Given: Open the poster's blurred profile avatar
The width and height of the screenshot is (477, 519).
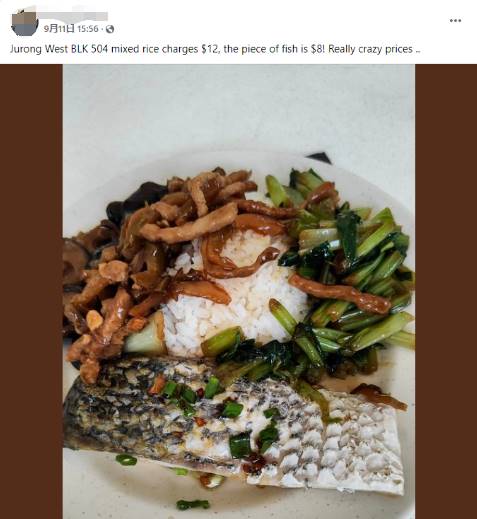Looking at the screenshot, I should 24,23.
